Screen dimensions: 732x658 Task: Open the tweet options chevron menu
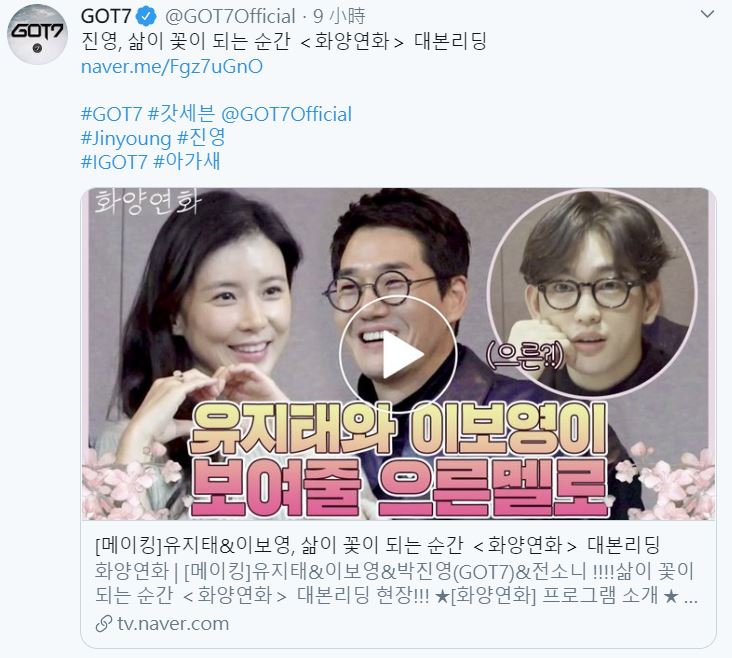(707, 14)
